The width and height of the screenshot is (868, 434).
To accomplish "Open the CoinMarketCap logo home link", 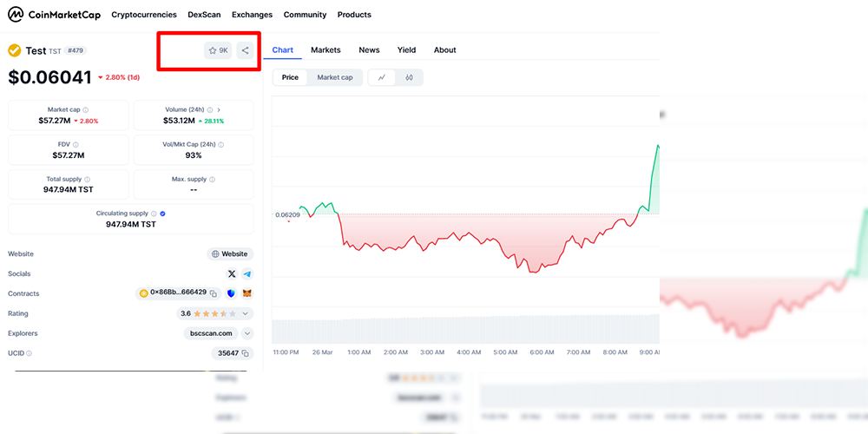I will (x=54, y=15).
